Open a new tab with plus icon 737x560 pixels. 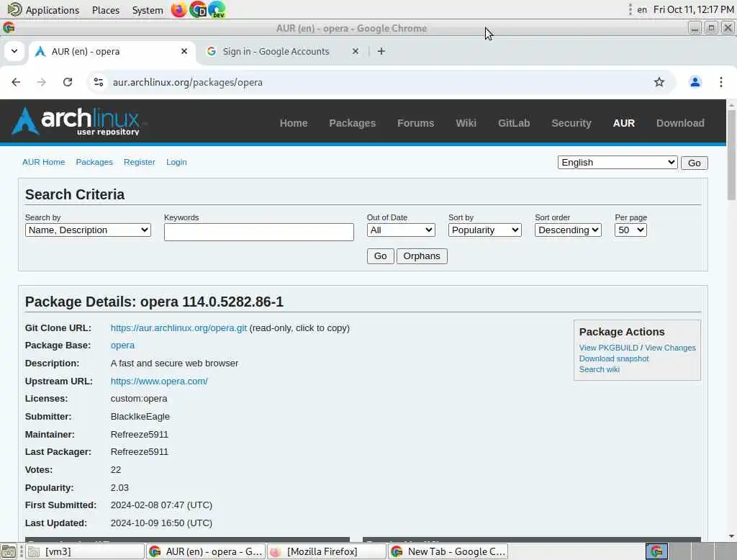[381, 51]
